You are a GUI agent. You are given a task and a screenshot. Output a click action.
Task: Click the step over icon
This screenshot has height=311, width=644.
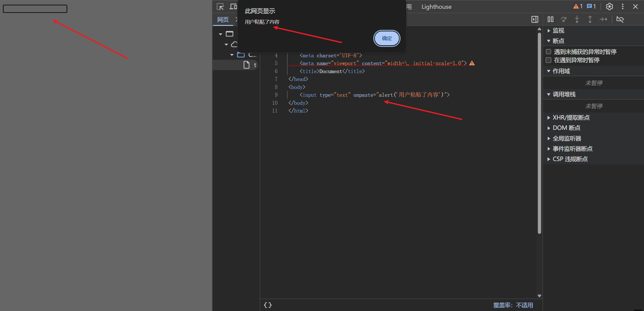[x=563, y=19]
